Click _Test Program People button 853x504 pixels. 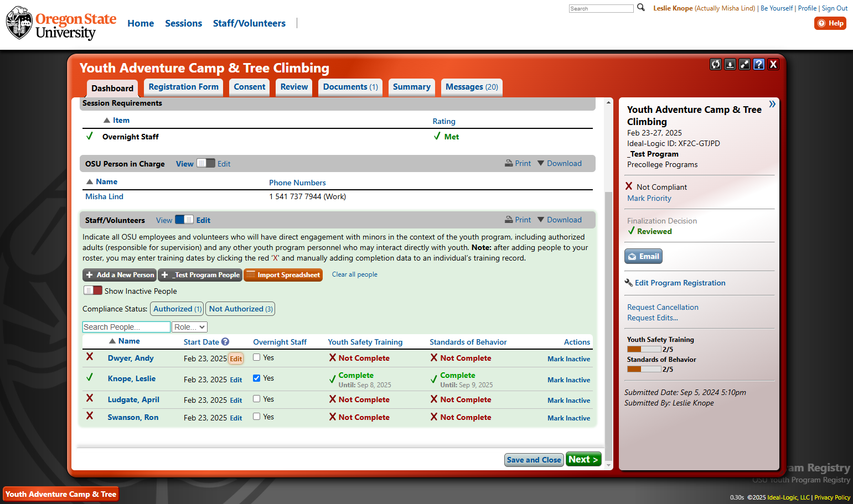pyautogui.click(x=200, y=275)
